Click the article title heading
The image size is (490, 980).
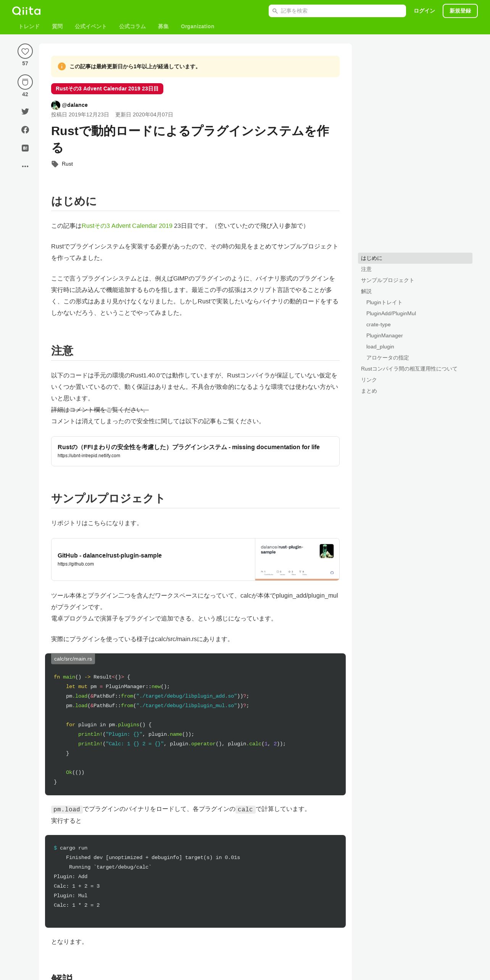click(x=190, y=139)
